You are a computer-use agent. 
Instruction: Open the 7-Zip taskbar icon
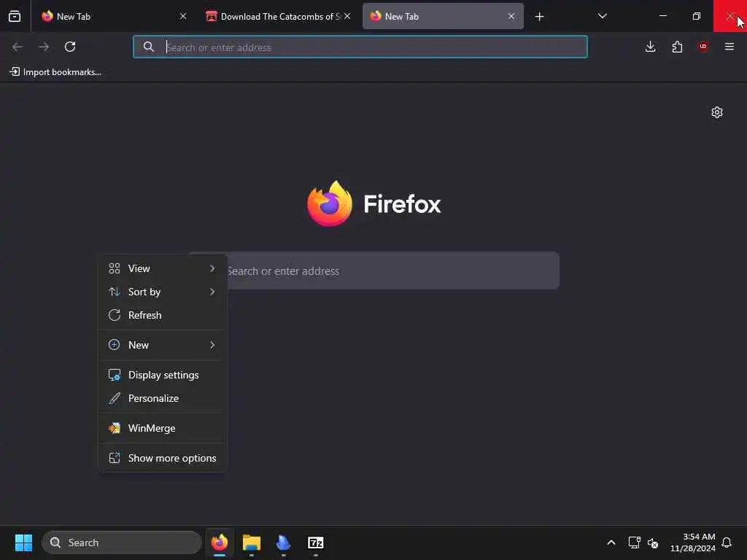pyautogui.click(x=316, y=542)
